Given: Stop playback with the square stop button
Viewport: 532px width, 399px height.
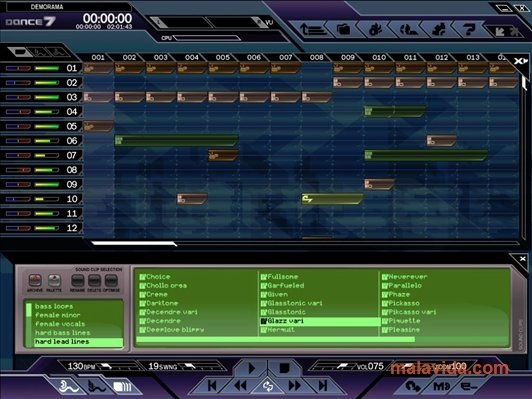Looking at the screenshot, I should pyautogui.click(x=284, y=368).
